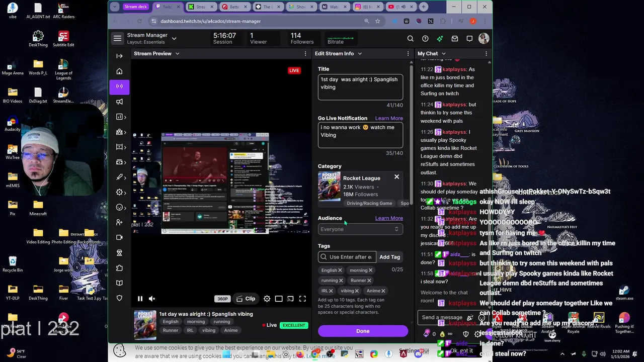Click the Go Live Notification text field

point(360,135)
